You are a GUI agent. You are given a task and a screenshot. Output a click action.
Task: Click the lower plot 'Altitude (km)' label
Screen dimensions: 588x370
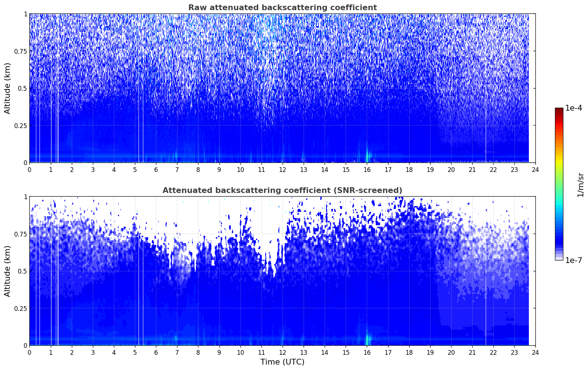pos(8,271)
